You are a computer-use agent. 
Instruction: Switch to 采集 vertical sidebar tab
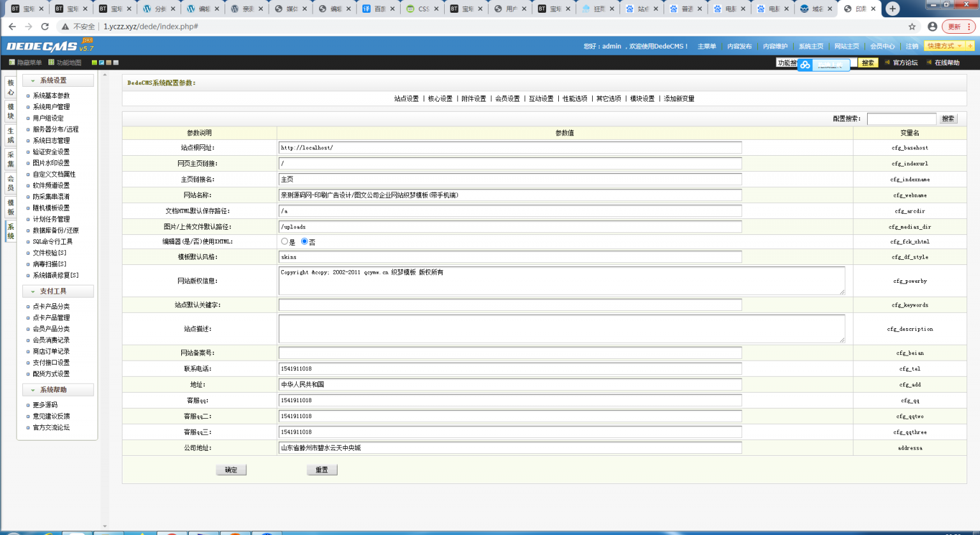[x=11, y=159]
